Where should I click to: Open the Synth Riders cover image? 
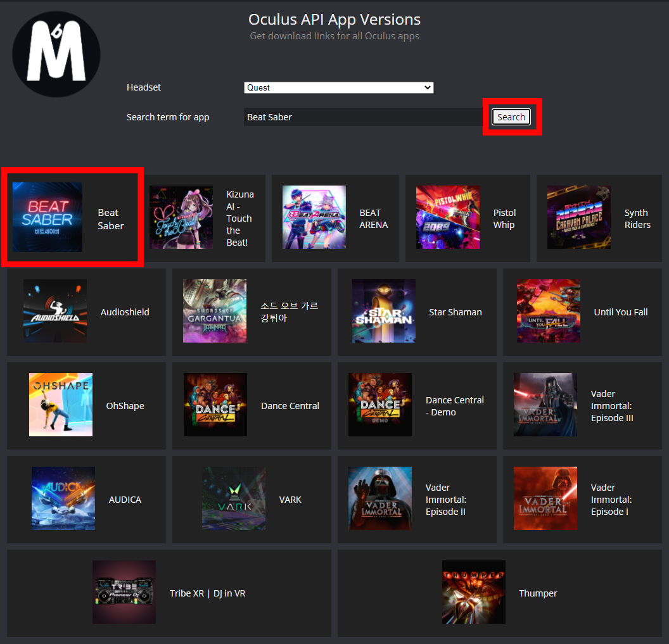click(x=579, y=217)
